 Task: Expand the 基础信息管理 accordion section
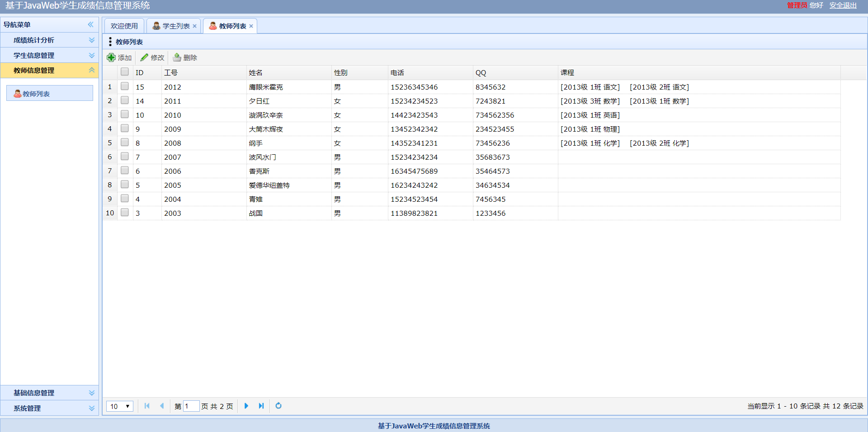(50, 393)
